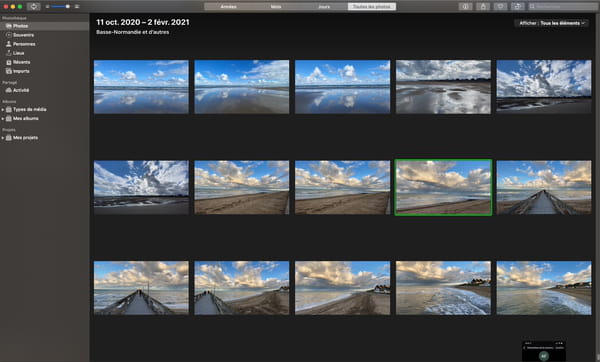Image resolution: width=600 pixels, height=362 pixels.
Task: Select the last photo in the bottom row
Action: tap(544, 288)
